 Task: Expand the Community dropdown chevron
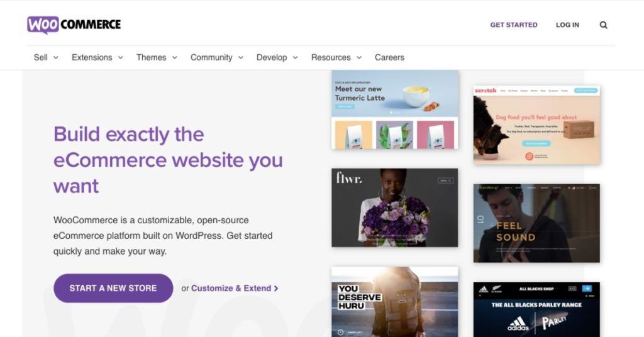(x=241, y=58)
